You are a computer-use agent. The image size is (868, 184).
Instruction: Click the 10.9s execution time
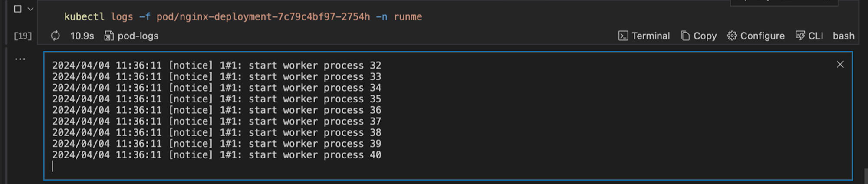(82, 36)
